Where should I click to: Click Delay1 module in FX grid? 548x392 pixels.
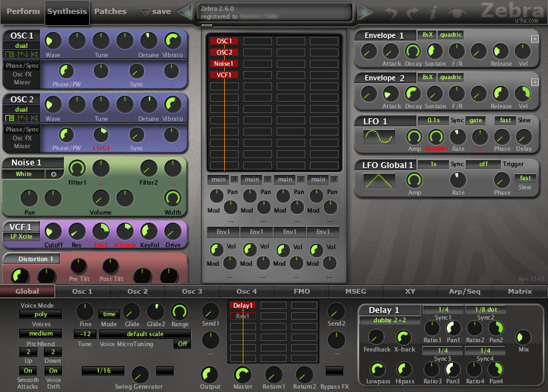point(243,306)
